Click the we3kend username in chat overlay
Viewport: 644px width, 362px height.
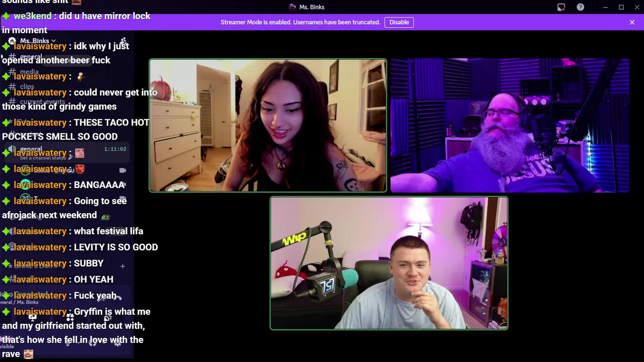click(32, 16)
